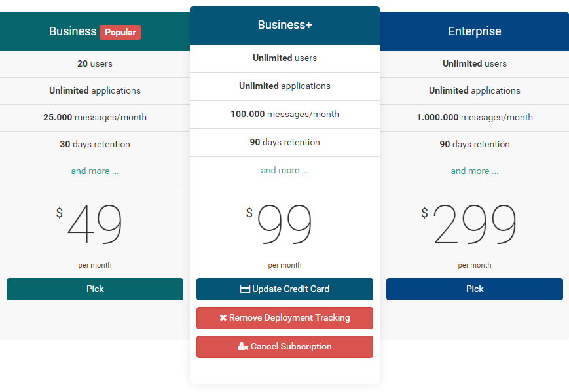Viewport: 569px width, 392px height.
Task: Click Remove Deployment Tracking button
Action: click(x=284, y=318)
